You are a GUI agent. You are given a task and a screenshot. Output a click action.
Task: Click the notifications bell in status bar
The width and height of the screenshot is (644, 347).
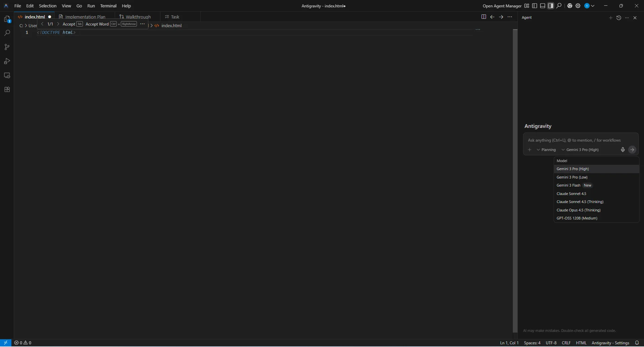(637, 343)
